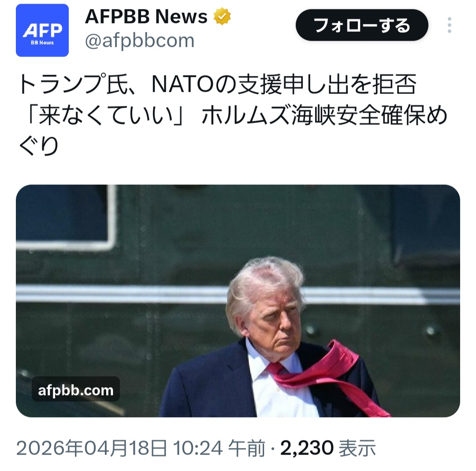
Task: View the 2,230 view count
Action: coord(307,448)
